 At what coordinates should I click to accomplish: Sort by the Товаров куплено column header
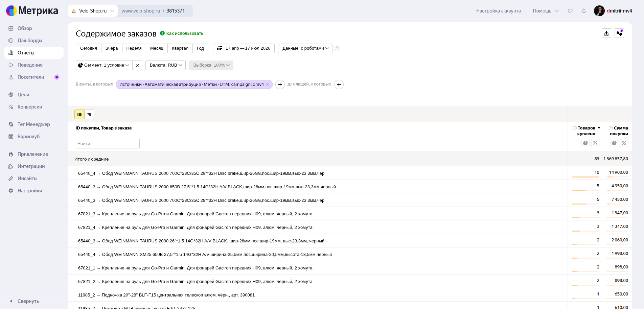[x=586, y=131]
